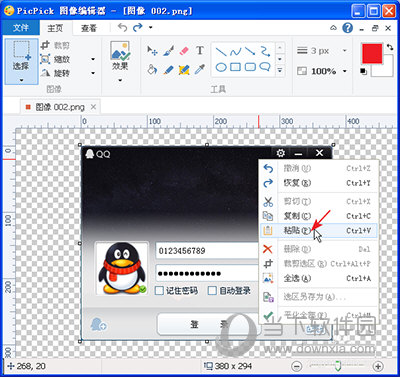Close the 图像 002.png document tab
Screen dimensions: 400x378
(x=94, y=107)
